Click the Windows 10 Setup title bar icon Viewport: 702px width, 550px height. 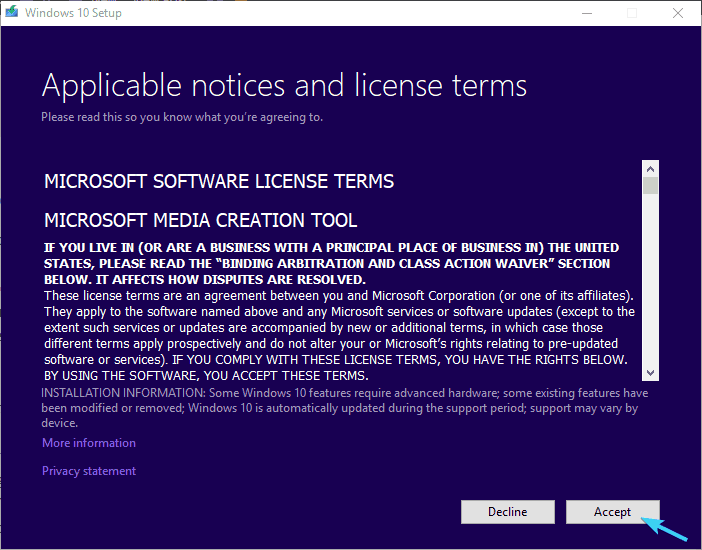point(12,13)
